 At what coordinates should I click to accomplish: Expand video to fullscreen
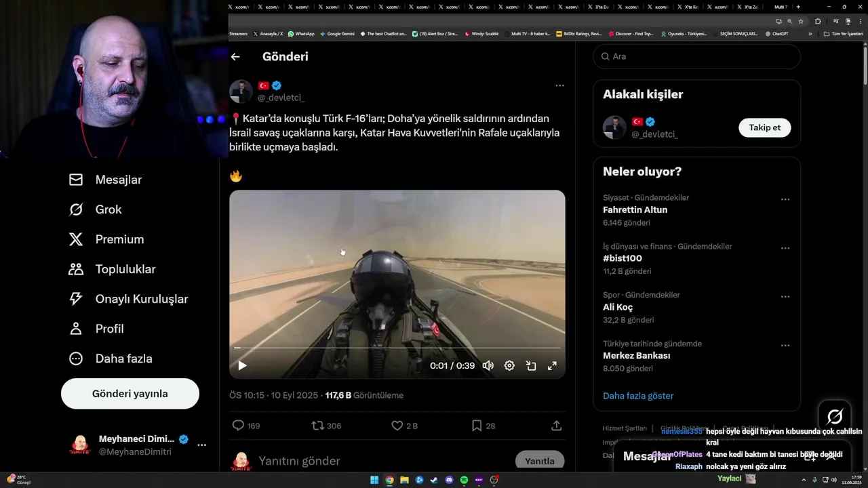pyautogui.click(x=552, y=366)
